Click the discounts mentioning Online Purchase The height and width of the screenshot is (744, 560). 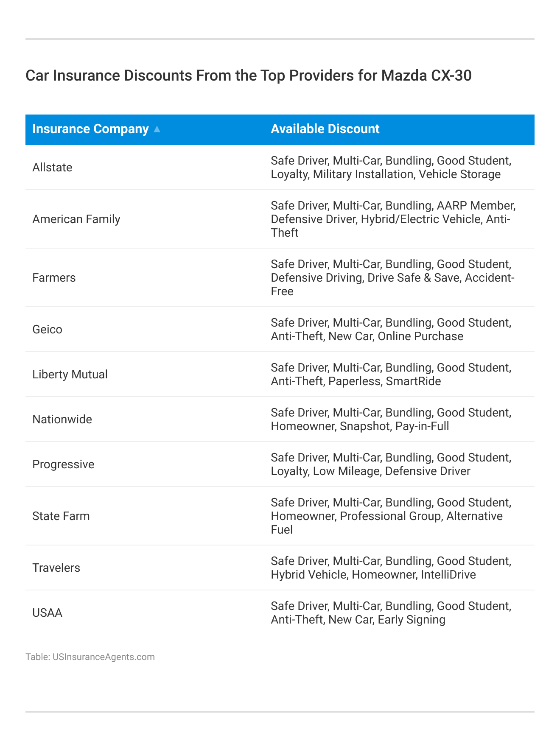tap(391, 330)
